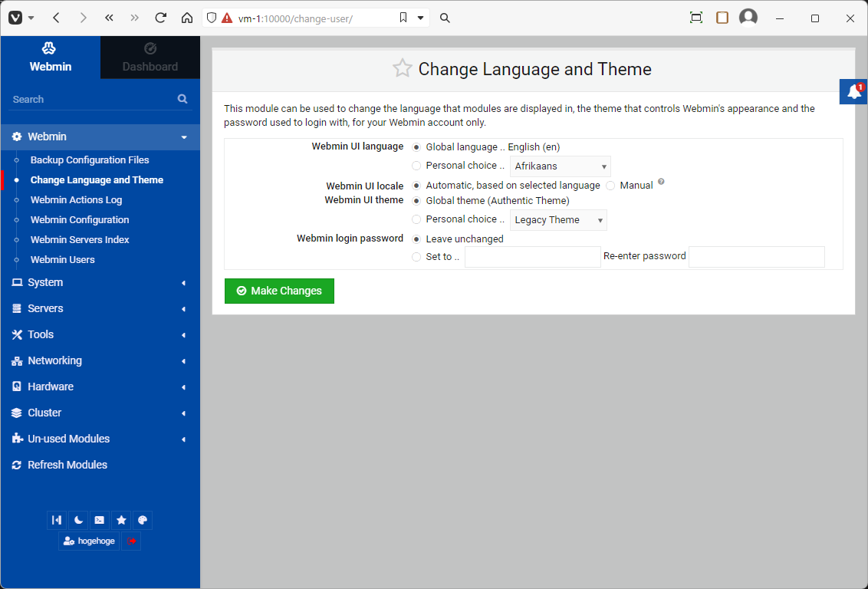The width and height of the screenshot is (868, 589).
Task: Choose Manual locale radio option
Action: click(610, 186)
